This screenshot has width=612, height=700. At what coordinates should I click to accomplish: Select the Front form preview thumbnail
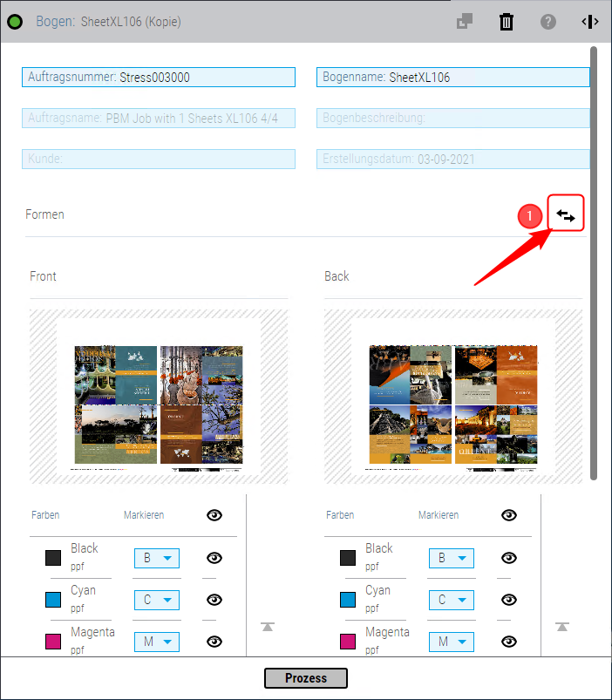point(159,396)
